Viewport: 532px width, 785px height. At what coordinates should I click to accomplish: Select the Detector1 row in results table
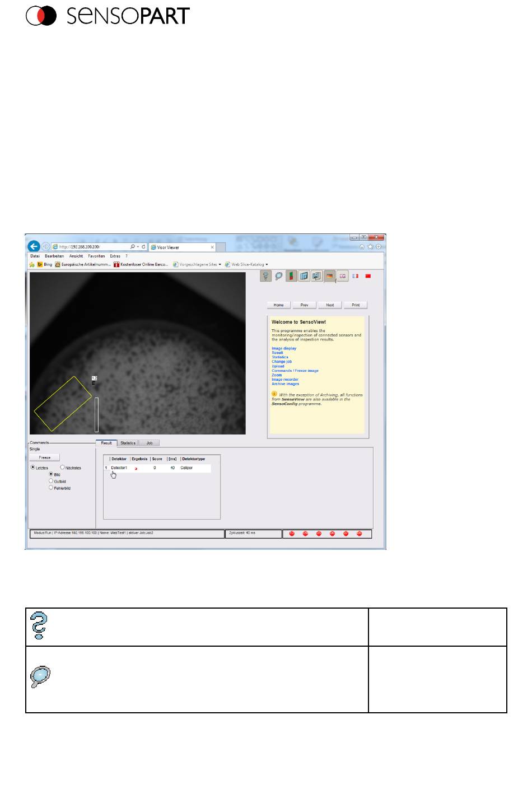click(x=157, y=468)
